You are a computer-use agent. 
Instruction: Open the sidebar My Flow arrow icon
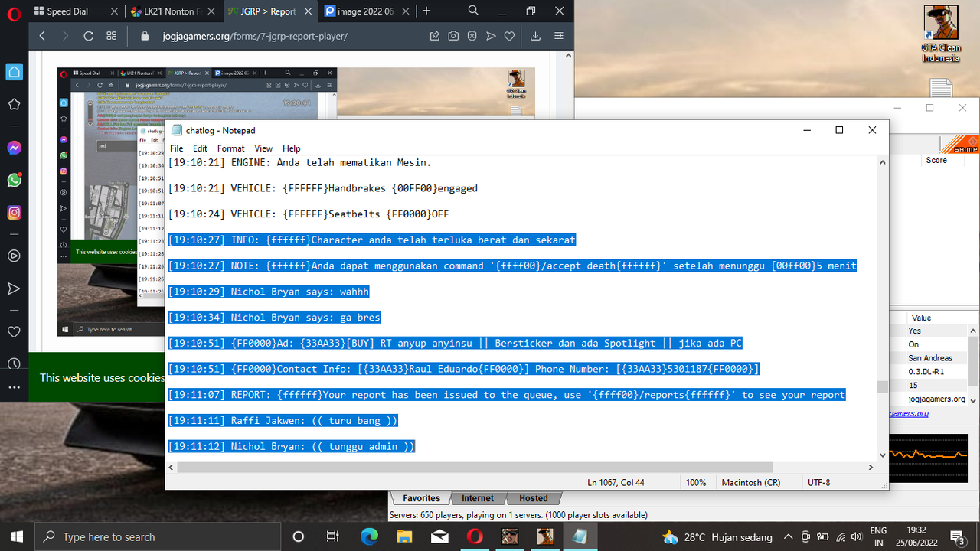tap(14, 289)
